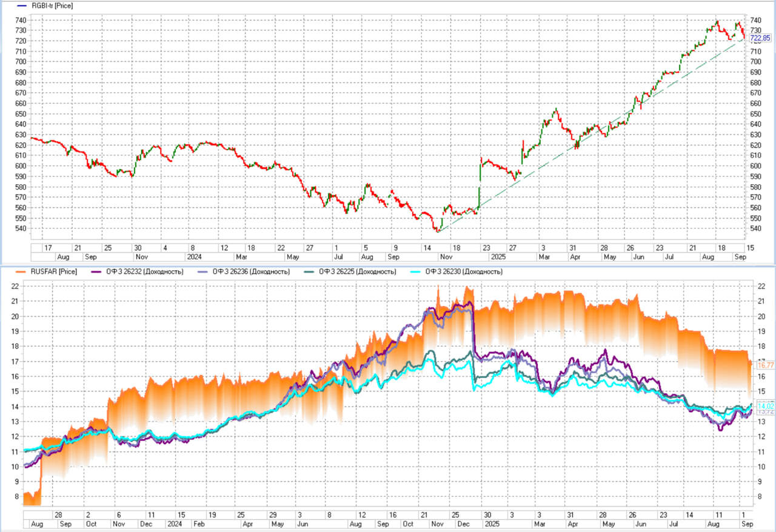Image resolution: width=776 pixels, height=532 pixels.
Task: Click day '15' on the RGBI chart date axis
Action: point(750,248)
